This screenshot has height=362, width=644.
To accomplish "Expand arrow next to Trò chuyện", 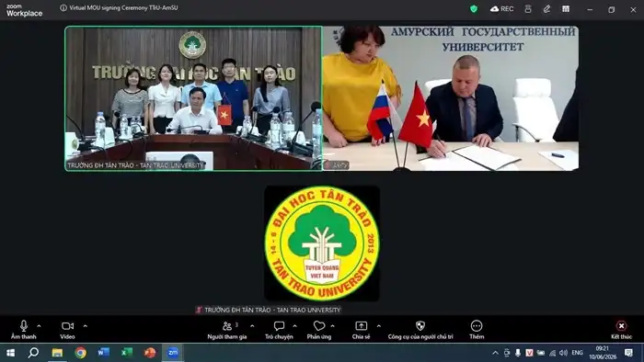I will click(x=295, y=326).
